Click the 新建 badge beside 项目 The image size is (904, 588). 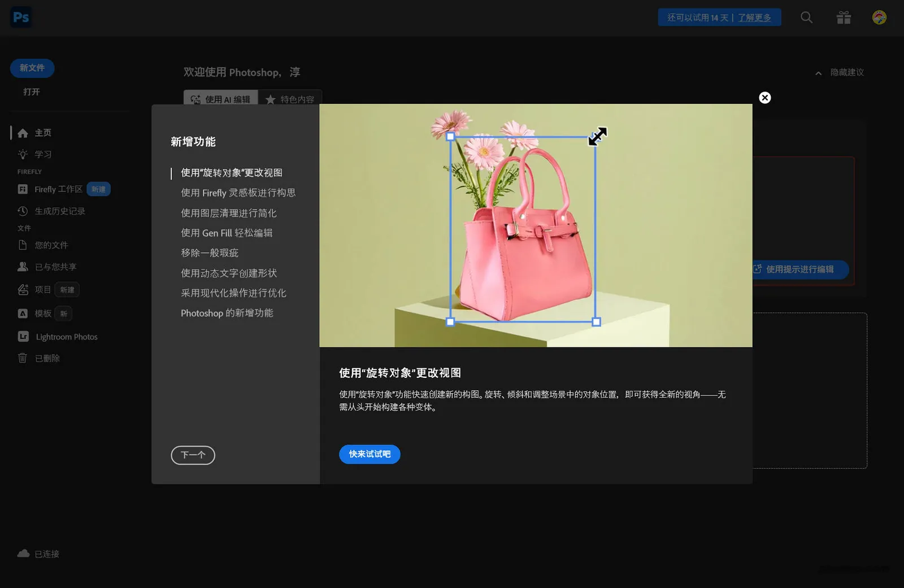[x=67, y=290]
